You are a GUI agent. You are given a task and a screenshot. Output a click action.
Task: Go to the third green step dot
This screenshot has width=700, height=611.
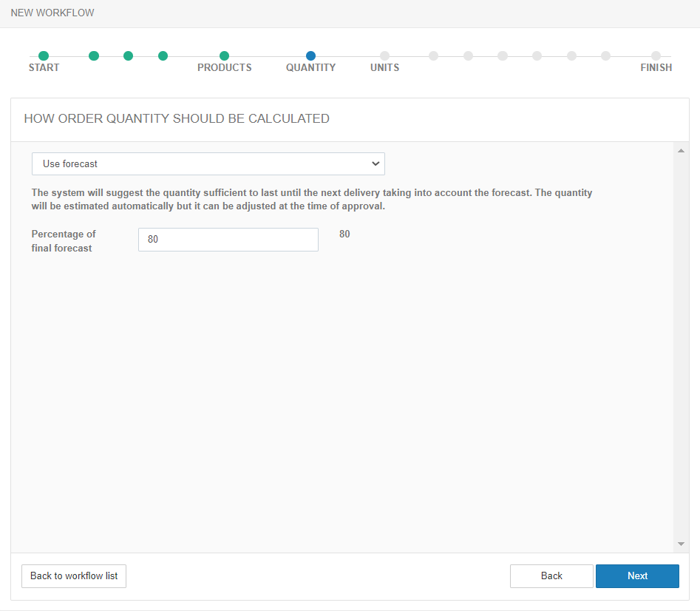[x=129, y=56]
